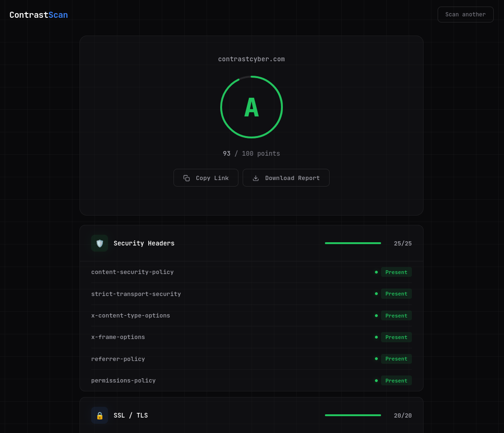Click the Scan another button
Image resolution: width=504 pixels, height=433 pixels.
click(x=465, y=14)
